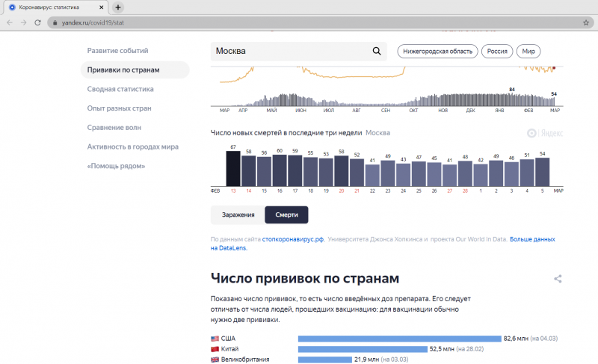
Task: Click the peak label 84 on the overview histogram
Action: (512, 89)
